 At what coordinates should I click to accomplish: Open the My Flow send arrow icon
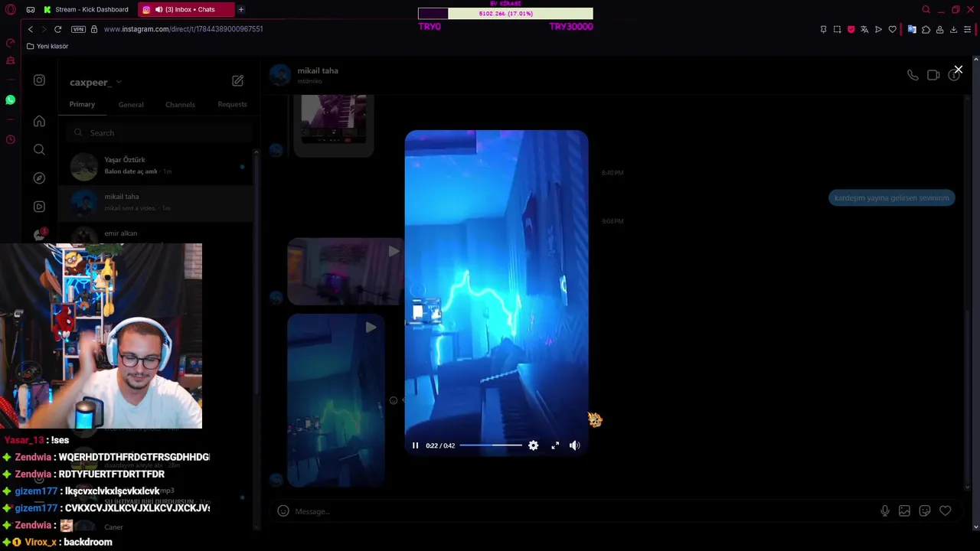878,29
